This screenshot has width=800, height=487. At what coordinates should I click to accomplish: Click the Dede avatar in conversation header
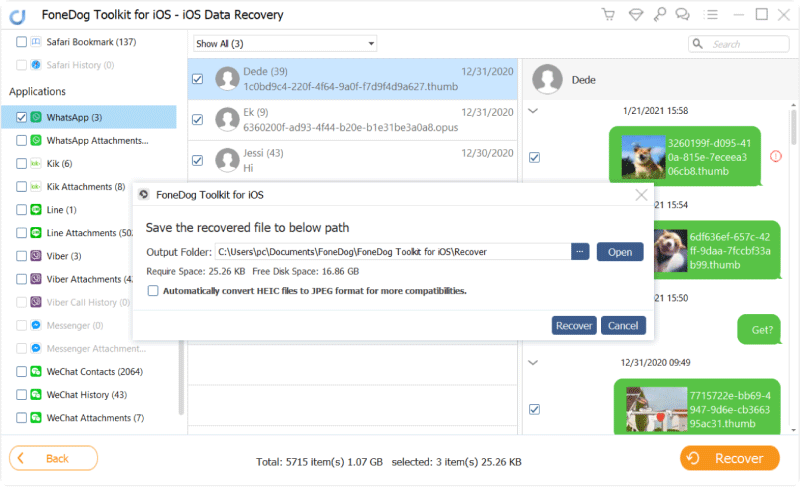pyautogui.click(x=547, y=80)
